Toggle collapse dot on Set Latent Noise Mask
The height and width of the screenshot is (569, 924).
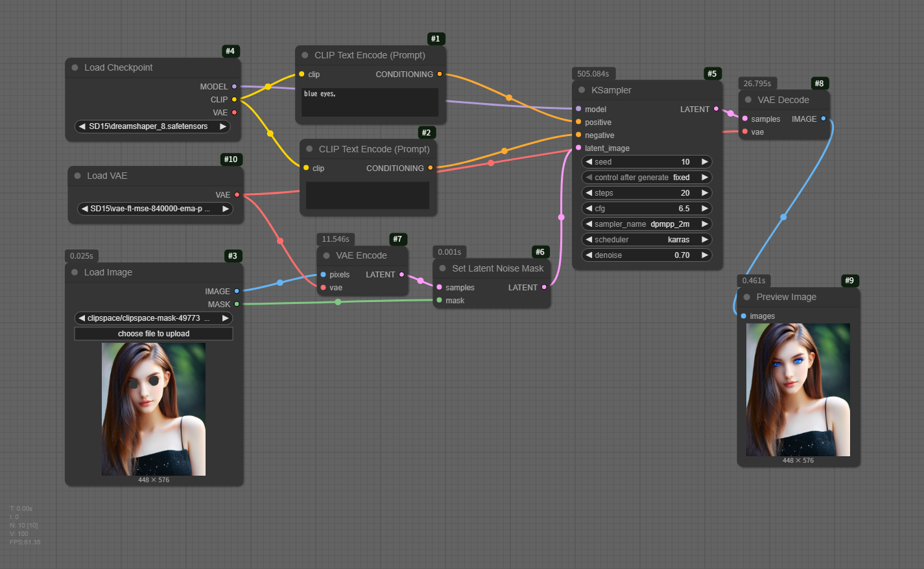click(x=442, y=268)
